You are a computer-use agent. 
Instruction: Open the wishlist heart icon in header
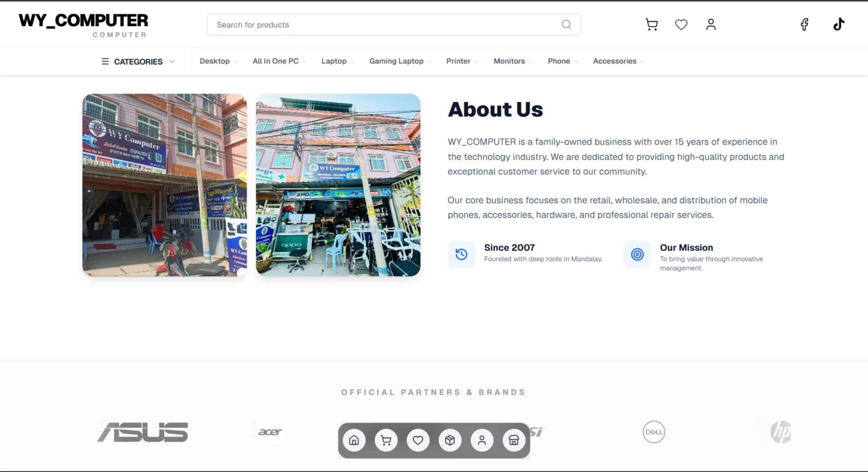pyautogui.click(x=681, y=25)
